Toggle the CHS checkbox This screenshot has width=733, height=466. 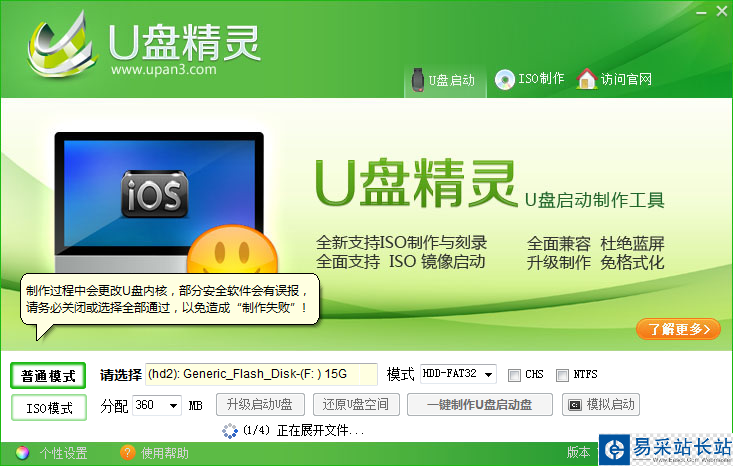coord(514,375)
